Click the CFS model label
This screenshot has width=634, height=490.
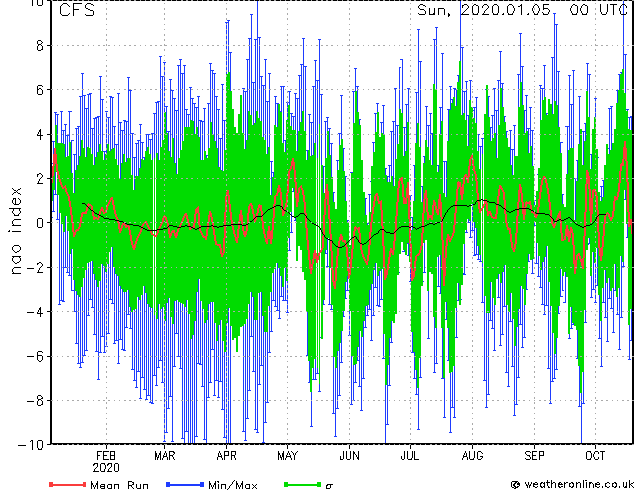pyautogui.click(x=77, y=10)
